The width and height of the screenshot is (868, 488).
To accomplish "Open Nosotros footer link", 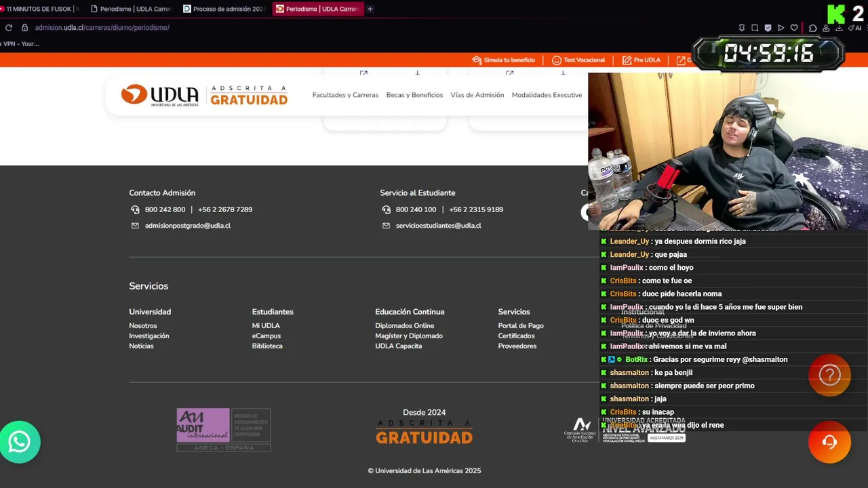I will (143, 326).
